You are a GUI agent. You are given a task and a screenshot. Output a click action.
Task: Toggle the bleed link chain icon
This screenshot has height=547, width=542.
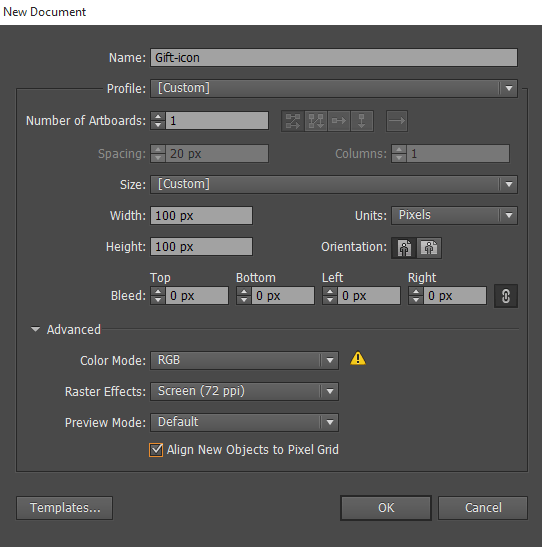click(x=506, y=296)
